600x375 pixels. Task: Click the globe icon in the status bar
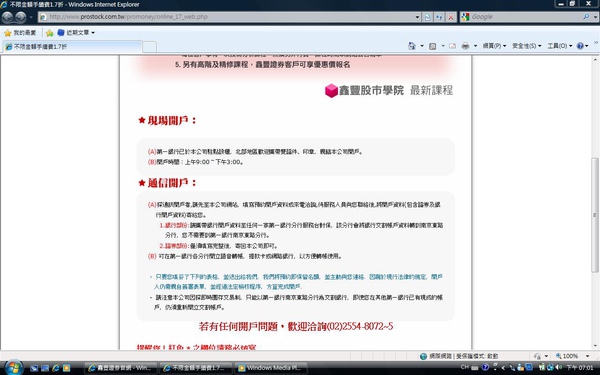click(x=423, y=356)
